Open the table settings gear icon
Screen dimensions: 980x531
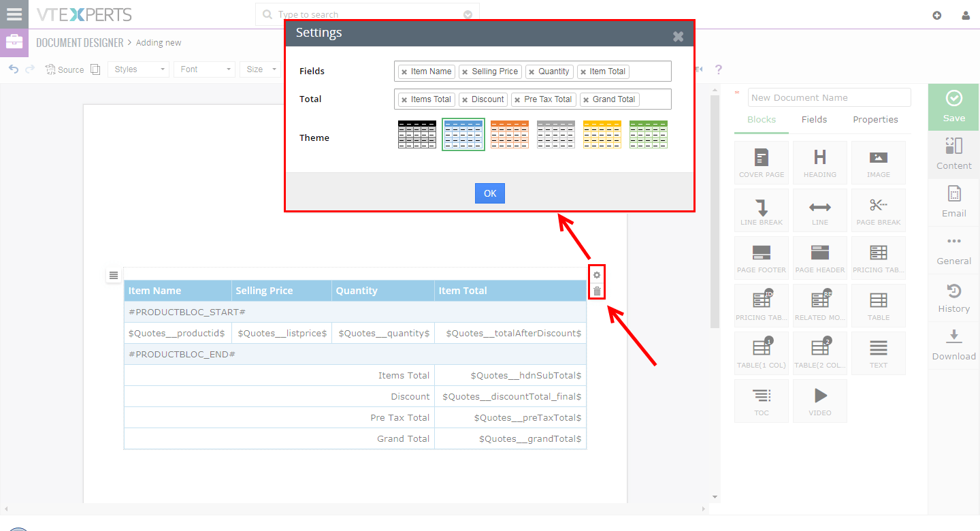click(597, 274)
